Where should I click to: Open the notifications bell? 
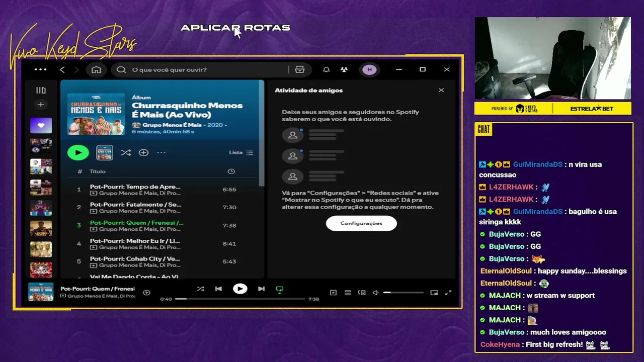click(x=327, y=69)
